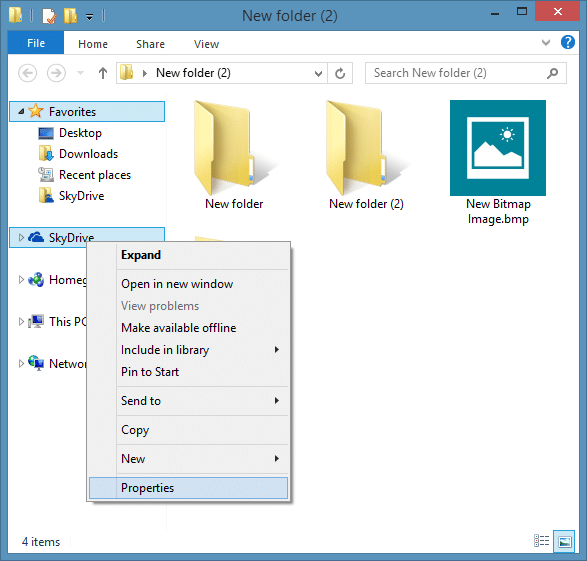This screenshot has width=587, height=561.
Task: Open Recent places from Favorites
Action: pyautogui.click(x=95, y=175)
